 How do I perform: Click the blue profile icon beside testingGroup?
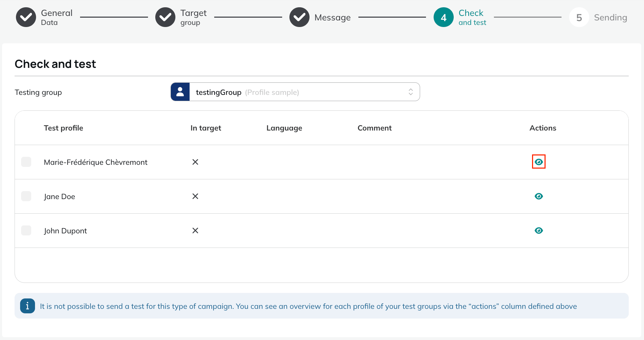(x=180, y=92)
